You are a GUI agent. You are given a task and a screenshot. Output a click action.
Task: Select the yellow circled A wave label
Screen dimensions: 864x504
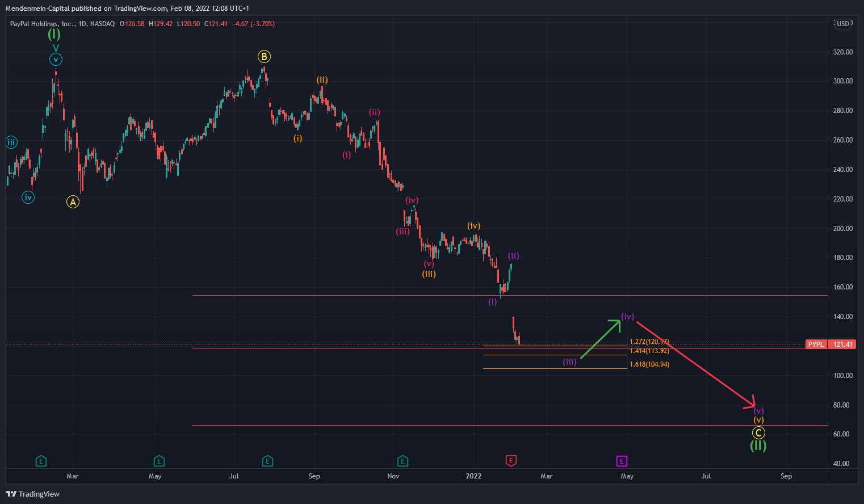click(73, 201)
